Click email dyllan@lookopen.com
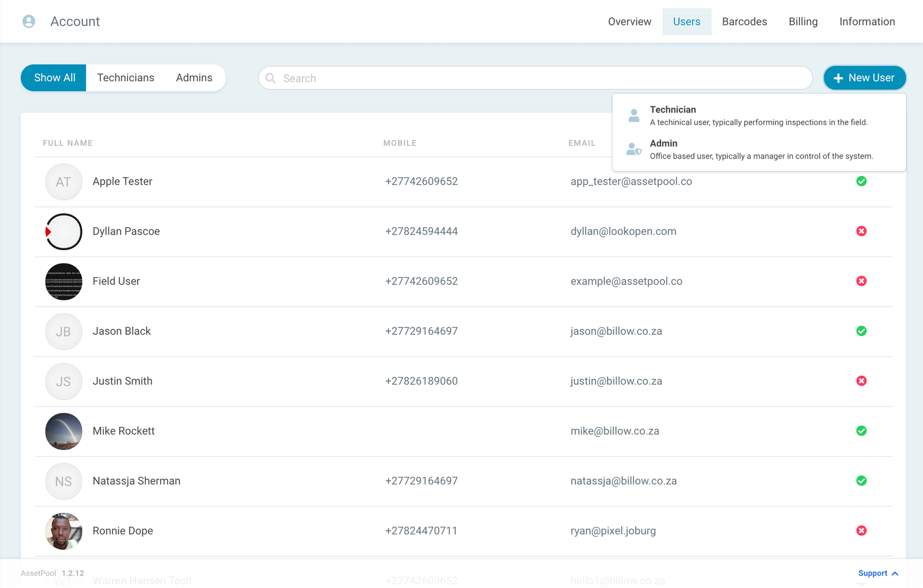 point(624,231)
